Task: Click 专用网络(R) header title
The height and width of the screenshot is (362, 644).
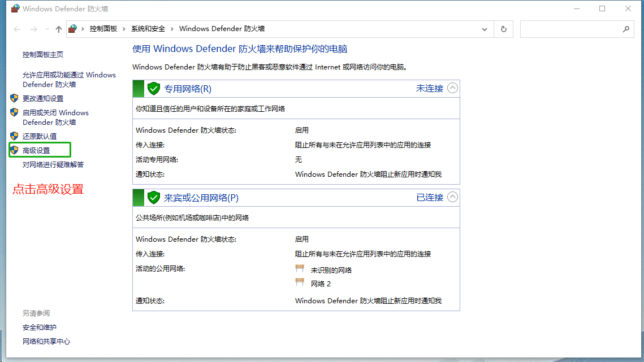Action: pyautogui.click(x=188, y=89)
